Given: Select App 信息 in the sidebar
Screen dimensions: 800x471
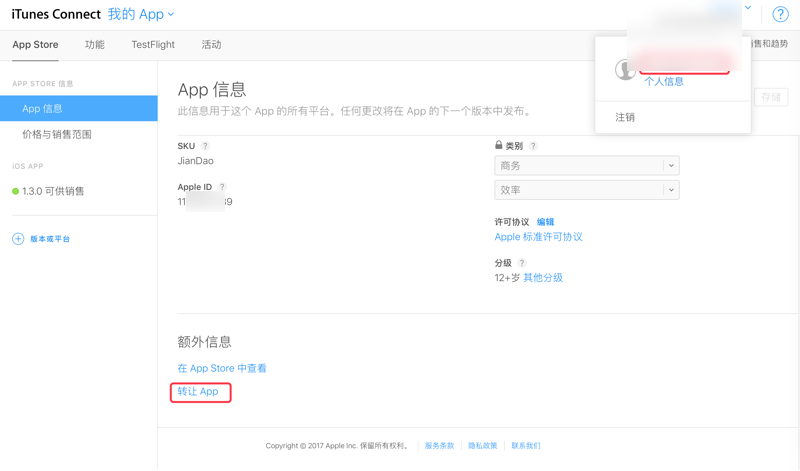Looking at the screenshot, I should (x=79, y=108).
